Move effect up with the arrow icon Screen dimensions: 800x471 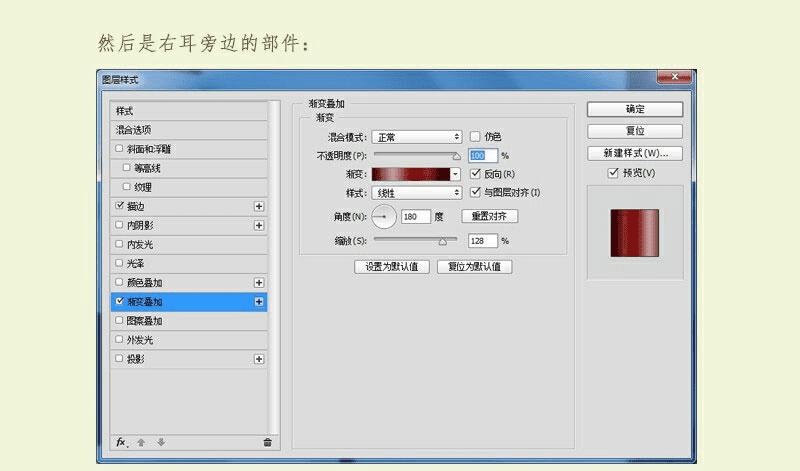point(141,442)
